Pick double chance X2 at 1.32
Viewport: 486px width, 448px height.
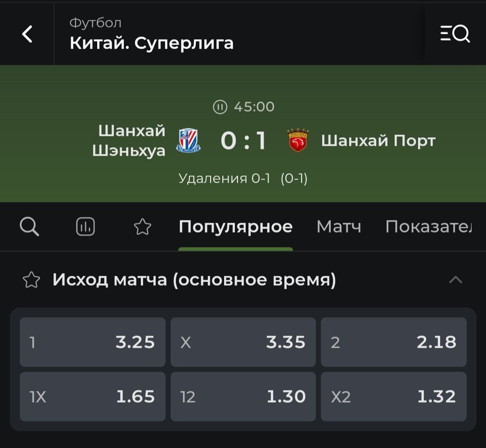coord(393,397)
